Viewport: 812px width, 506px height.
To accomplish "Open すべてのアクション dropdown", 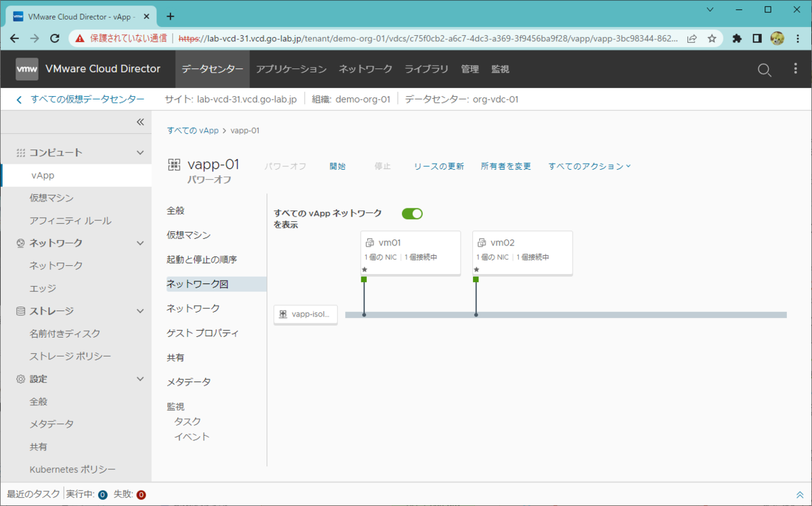I will [x=589, y=166].
